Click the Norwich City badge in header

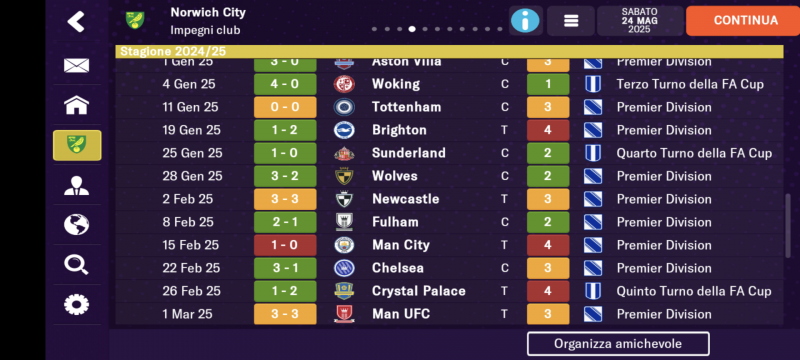(135, 20)
